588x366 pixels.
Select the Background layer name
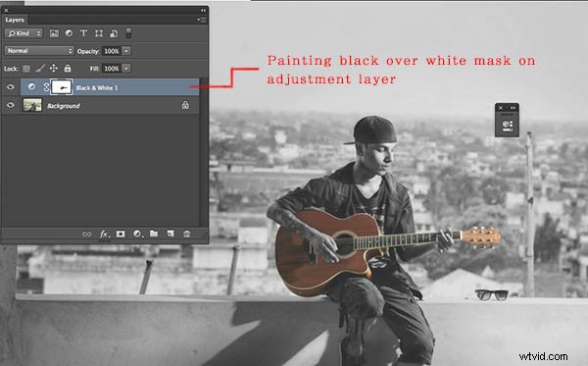pos(64,106)
